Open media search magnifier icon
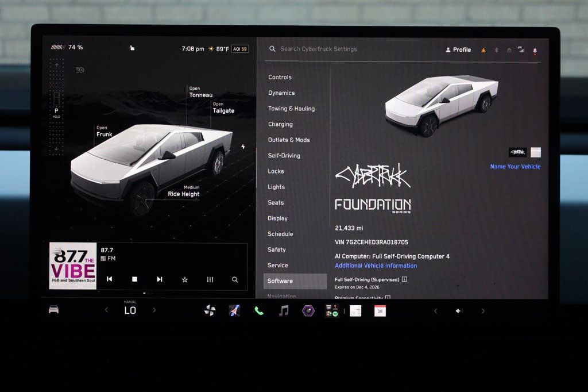The width and height of the screenshot is (588, 392). pyautogui.click(x=235, y=279)
